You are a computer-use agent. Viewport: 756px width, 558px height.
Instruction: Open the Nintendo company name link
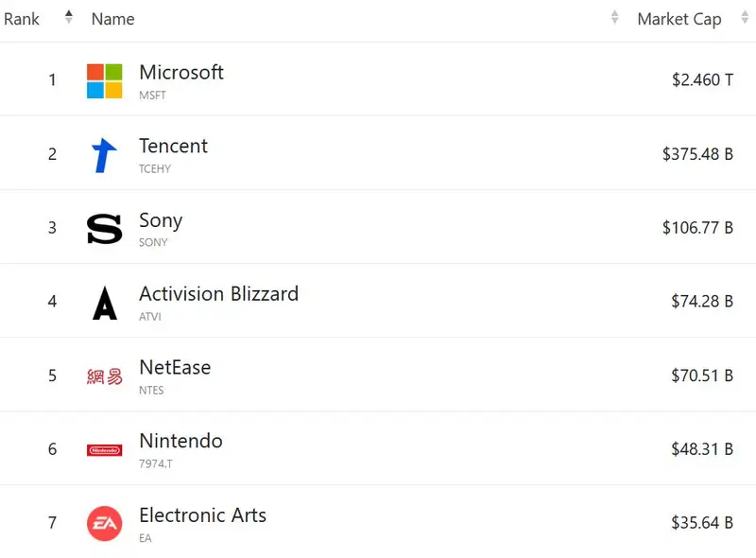pos(180,442)
